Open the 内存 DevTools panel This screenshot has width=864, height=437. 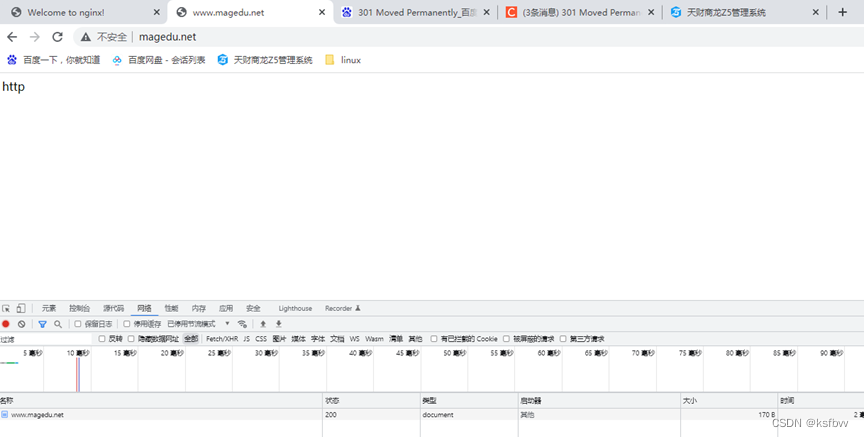pyautogui.click(x=199, y=309)
